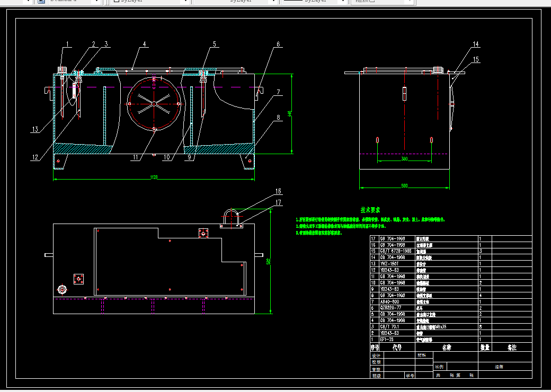
Task: Open the plot style dropdown at far right
Action: pyautogui.click(x=383, y=2)
